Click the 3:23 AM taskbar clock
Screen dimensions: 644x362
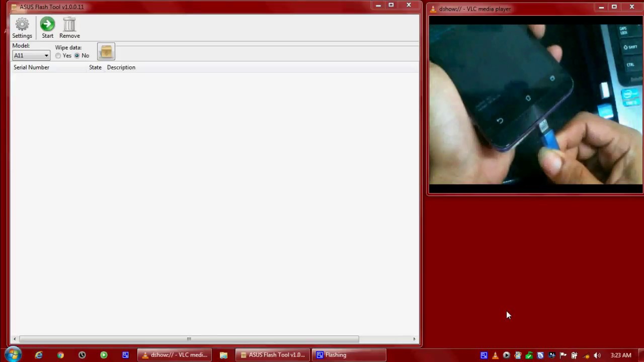(620, 355)
